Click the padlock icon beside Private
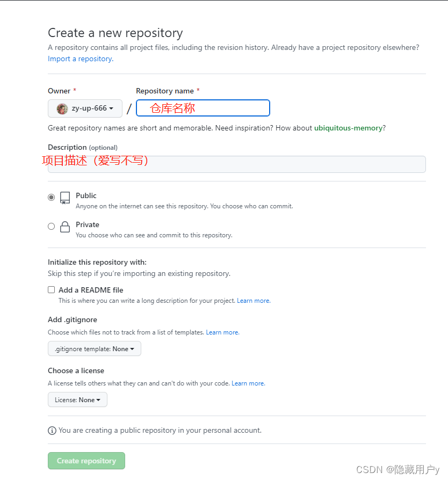This screenshot has width=448, height=480. (x=64, y=227)
